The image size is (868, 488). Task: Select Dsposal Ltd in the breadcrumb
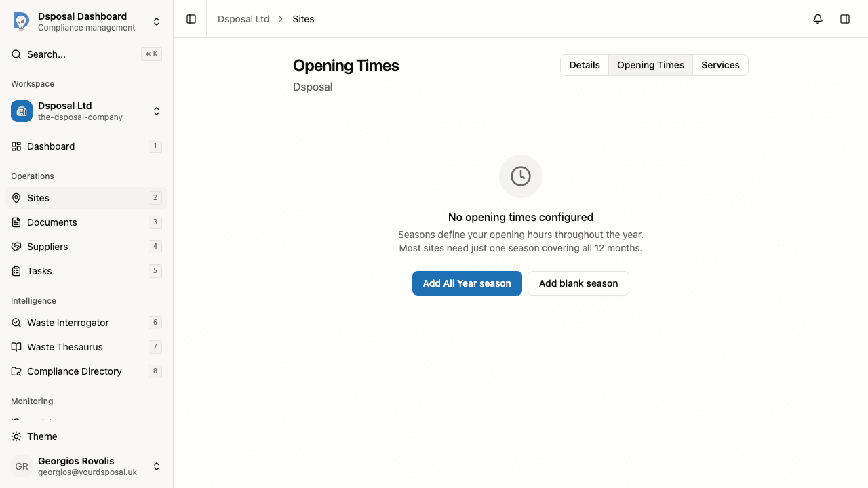tap(243, 18)
